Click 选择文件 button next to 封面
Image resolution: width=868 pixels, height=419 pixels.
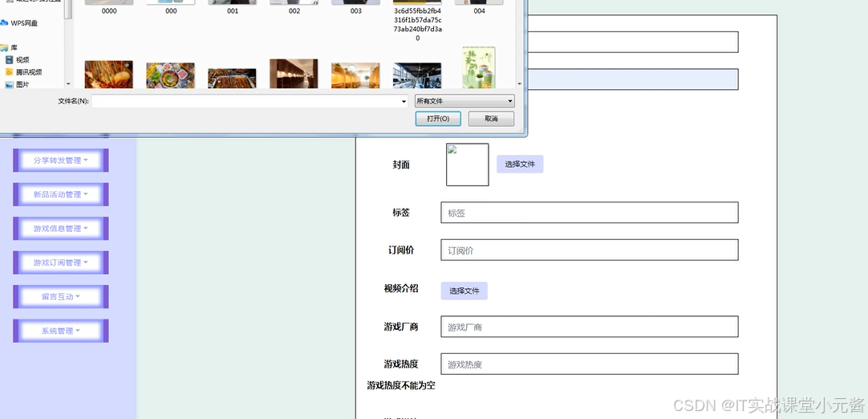coord(520,164)
